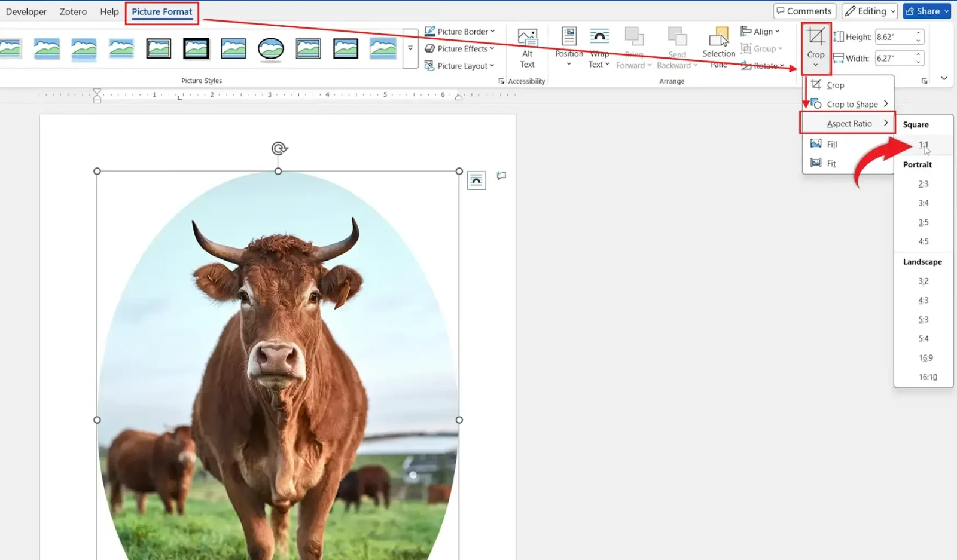Select the 16:9 landscape ratio

click(924, 357)
